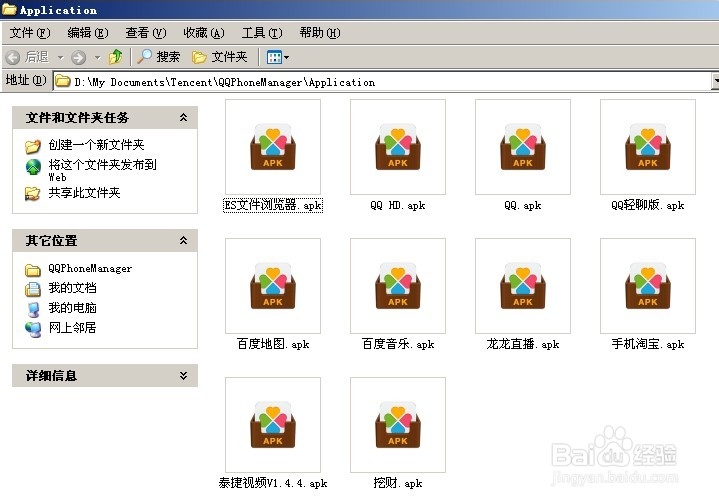Click the 挖财.apk filename label
Image resolution: width=719 pixels, height=503 pixels.
[398, 483]
